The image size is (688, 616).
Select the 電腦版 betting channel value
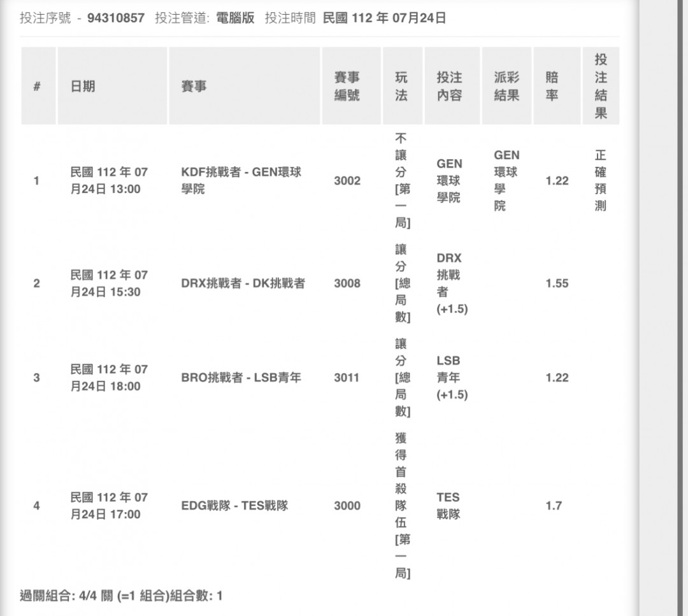tap(235, 18)
